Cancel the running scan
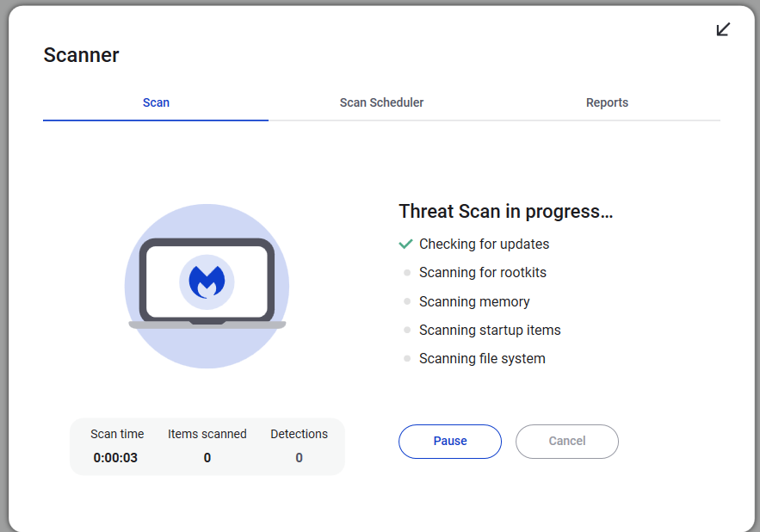The image size is (760, 532). click(567, 442)
